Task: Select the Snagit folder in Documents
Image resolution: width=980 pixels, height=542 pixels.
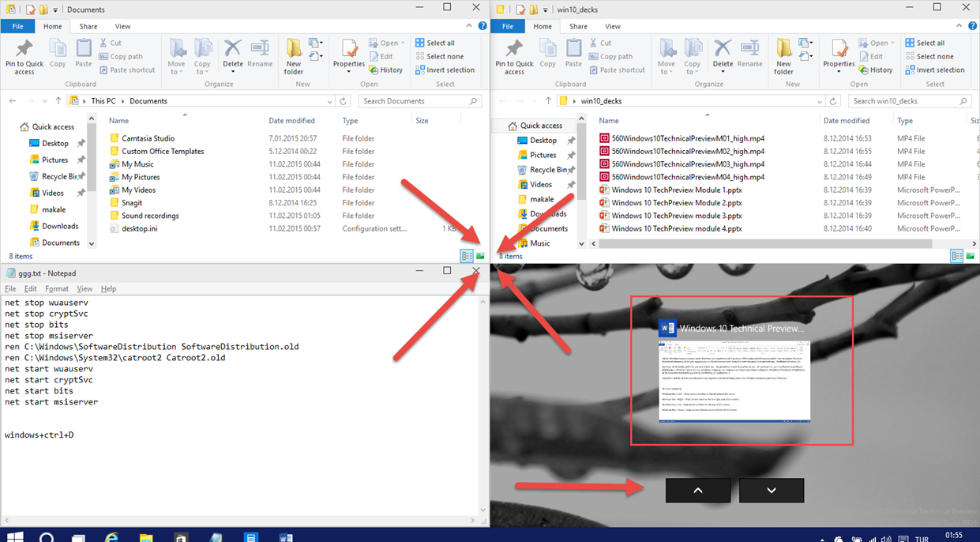Action: pos(132,203)
